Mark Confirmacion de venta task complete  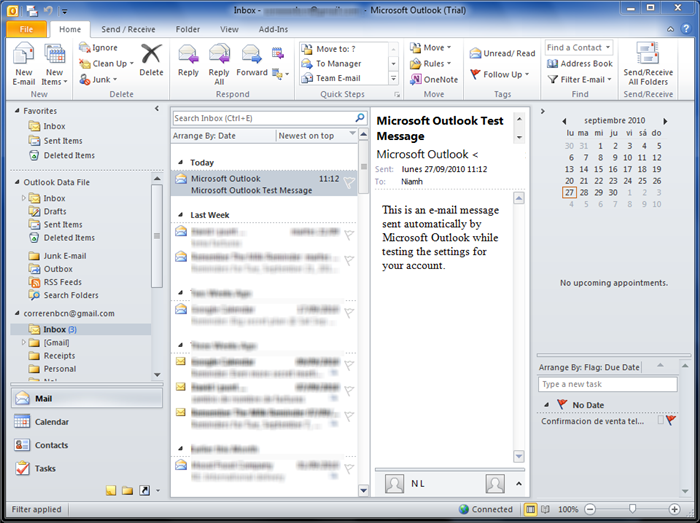(x=660, y=420)
